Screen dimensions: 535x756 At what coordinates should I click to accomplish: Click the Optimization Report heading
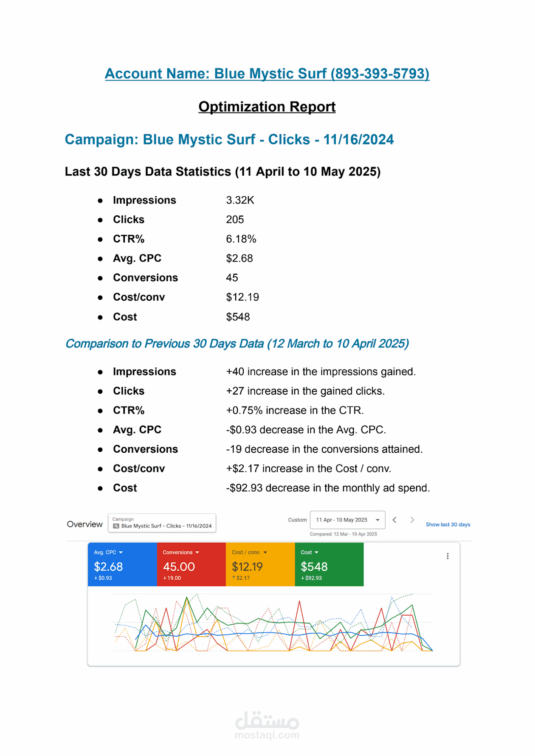(267, 107)
